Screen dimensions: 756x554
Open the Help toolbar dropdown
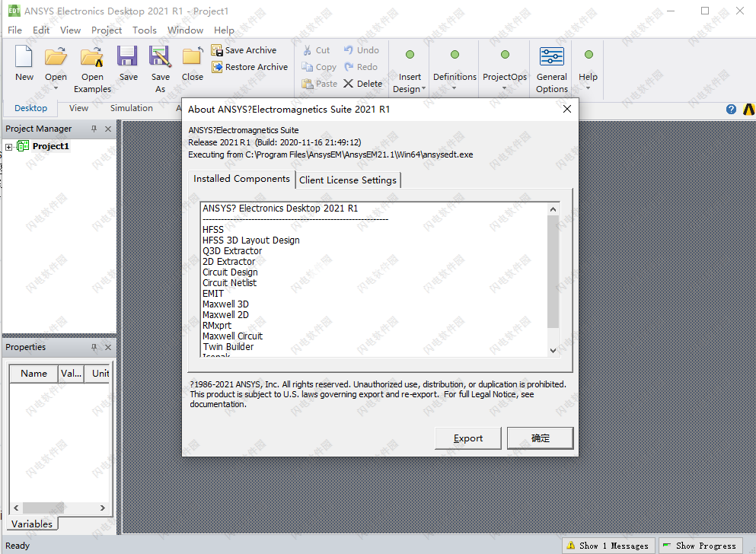[x=589, y=88]
